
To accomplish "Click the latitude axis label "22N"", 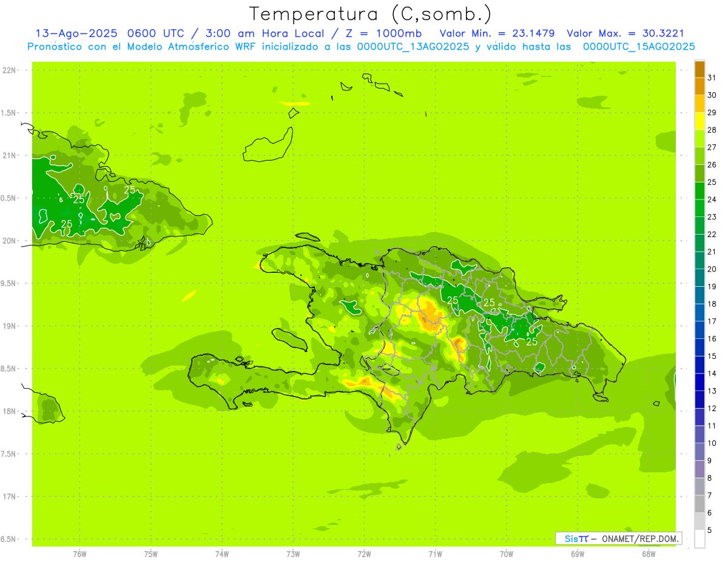I will coord(10,70).
